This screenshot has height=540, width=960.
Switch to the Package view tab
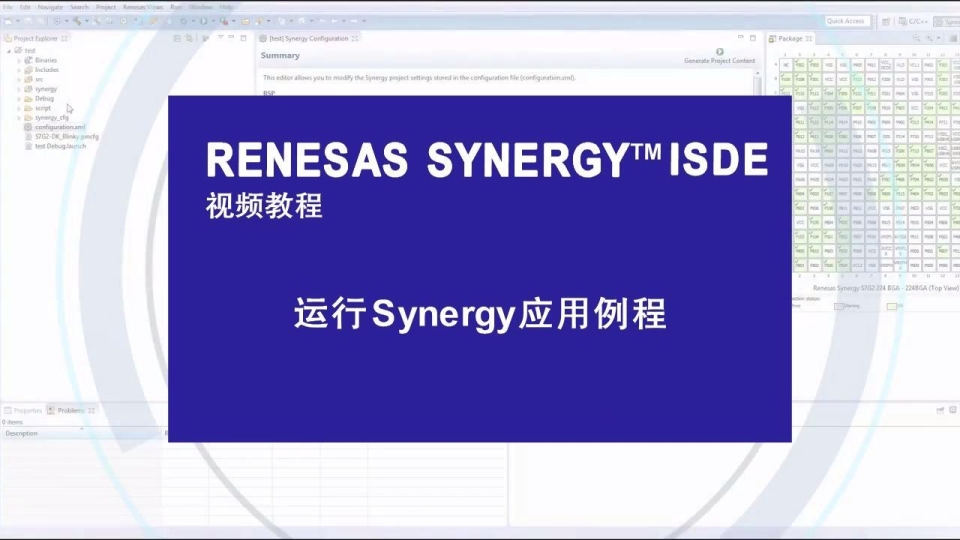pyautogui.click(x=790, y=39)
